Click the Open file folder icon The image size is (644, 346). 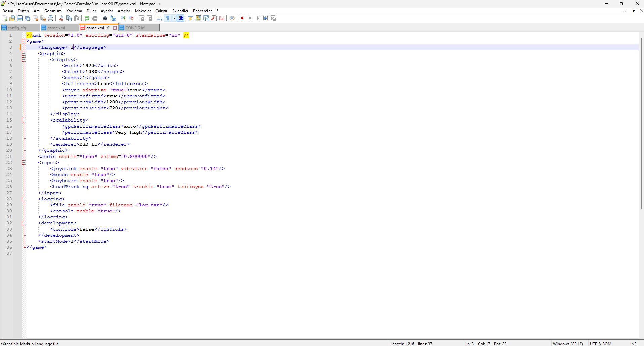point(12,18)
